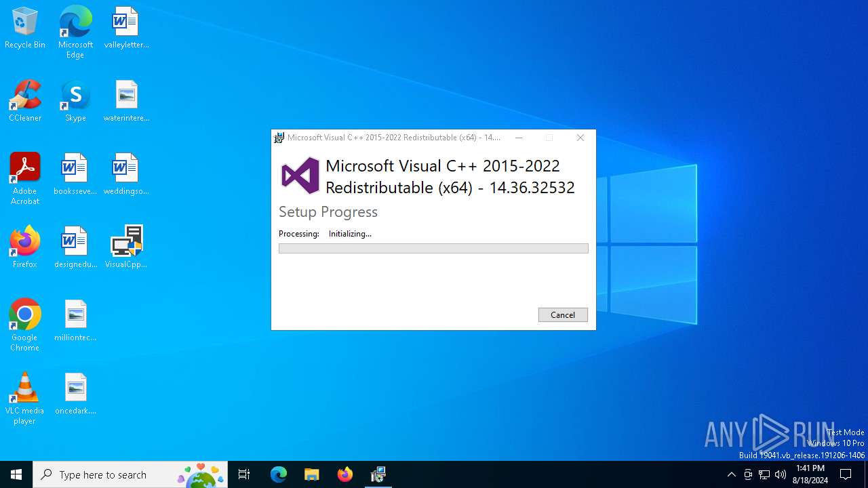Switch to installer taskbar button
The height and width of the screenshot is (488, 868).
click(378, 474)
